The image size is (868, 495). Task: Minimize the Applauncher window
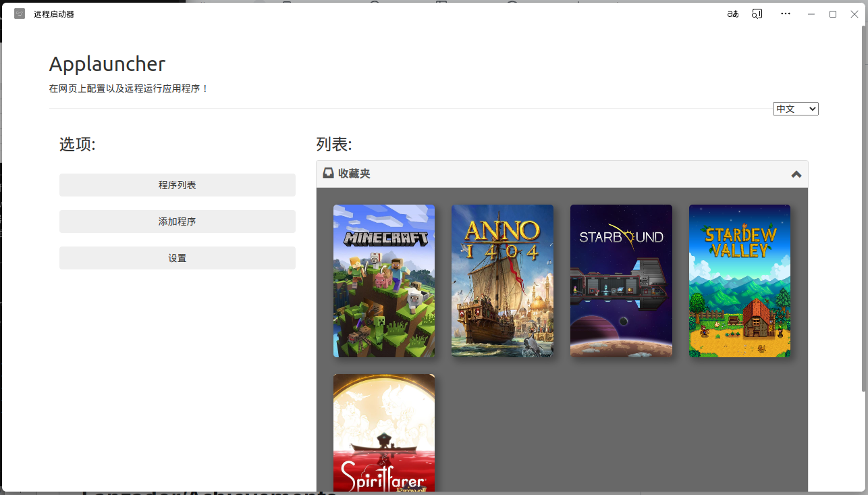(811, 14)
